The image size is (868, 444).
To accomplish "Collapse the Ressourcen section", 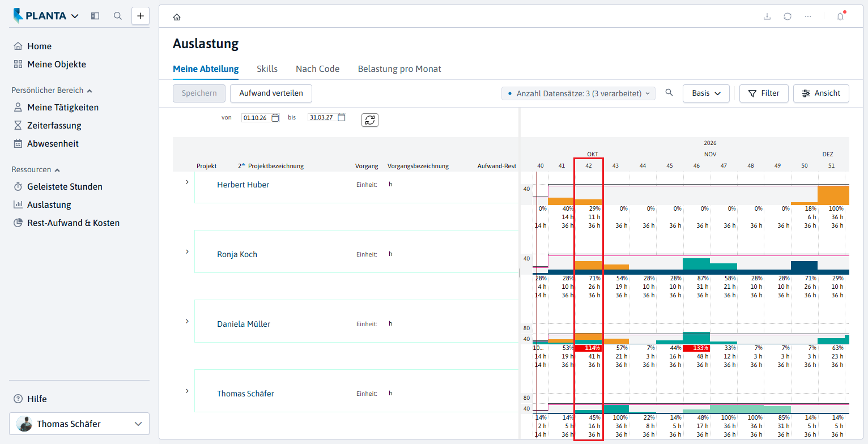I will pos(36,169).
